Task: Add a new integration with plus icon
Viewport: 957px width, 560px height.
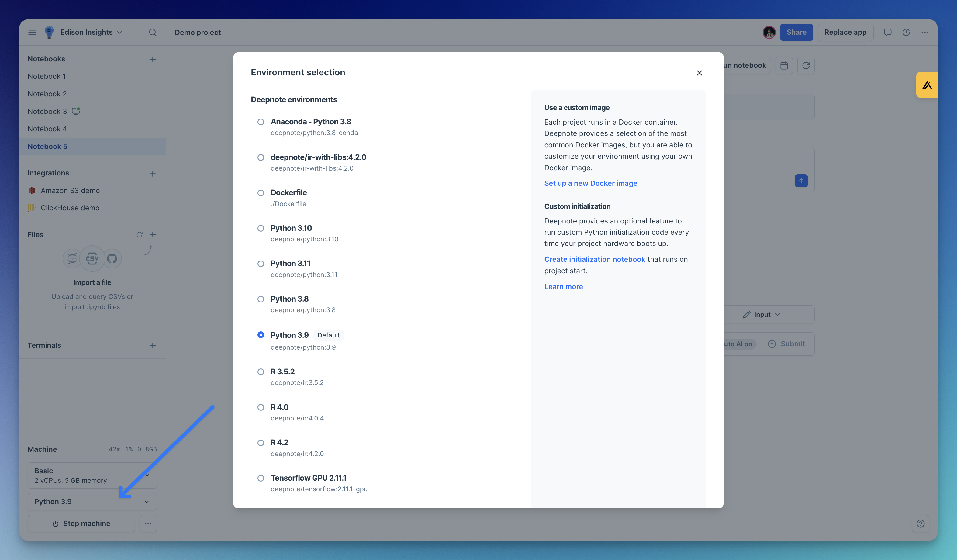Action: click(x=153, y=174)
